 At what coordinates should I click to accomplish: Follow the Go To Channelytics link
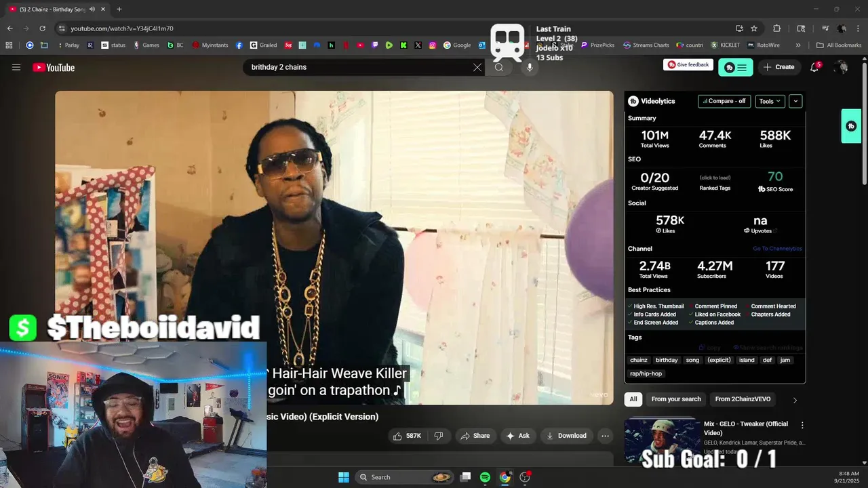pos(777,249)
